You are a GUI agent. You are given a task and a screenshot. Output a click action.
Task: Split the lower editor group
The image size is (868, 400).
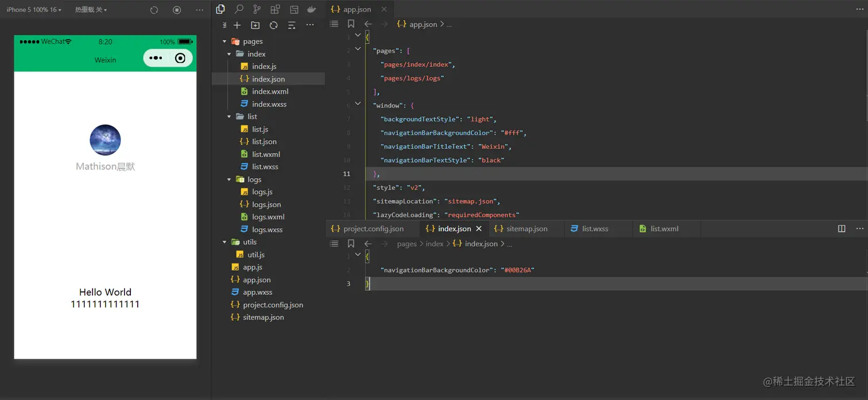pos(842,228)
